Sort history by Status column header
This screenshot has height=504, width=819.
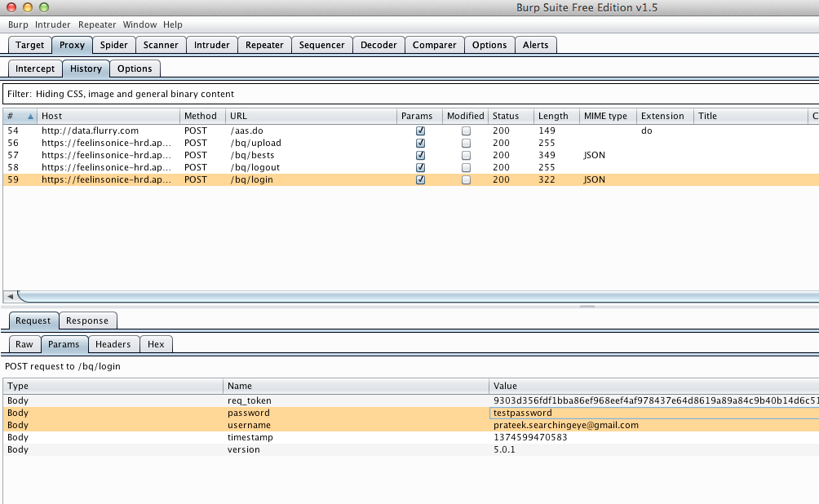point(506,116)
